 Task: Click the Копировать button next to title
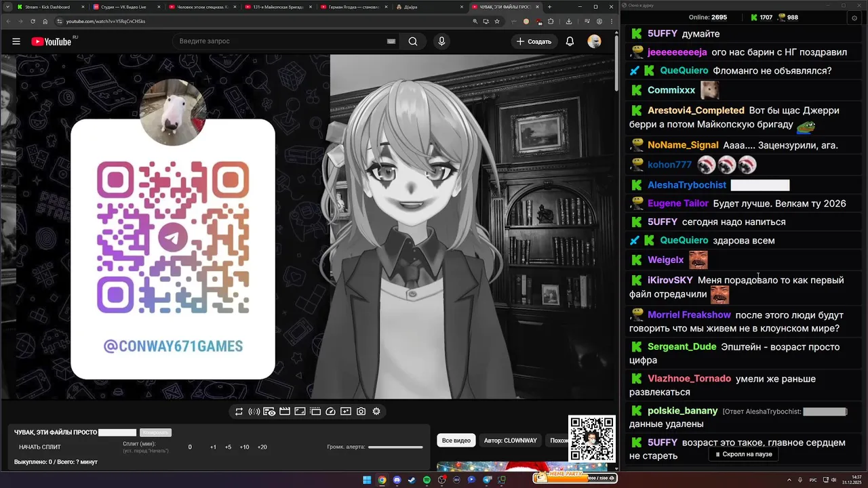(155, 432)
